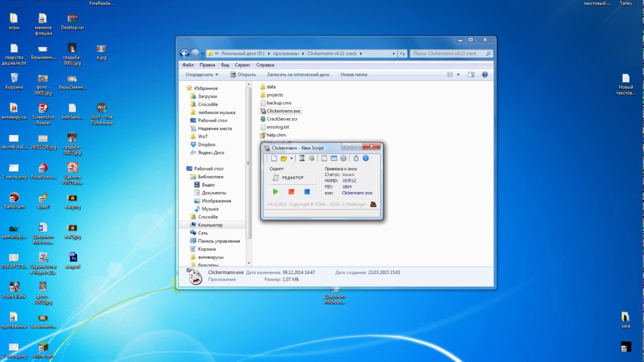Select help.chm file
Image resolution: width=644 pixels, height=362 pixels.
click(273, 135)
